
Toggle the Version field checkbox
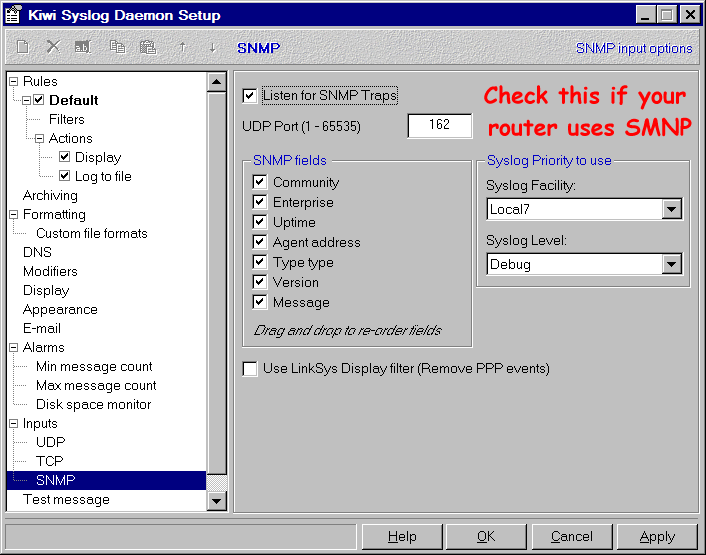pyautogui.click(x=260, y=282)
